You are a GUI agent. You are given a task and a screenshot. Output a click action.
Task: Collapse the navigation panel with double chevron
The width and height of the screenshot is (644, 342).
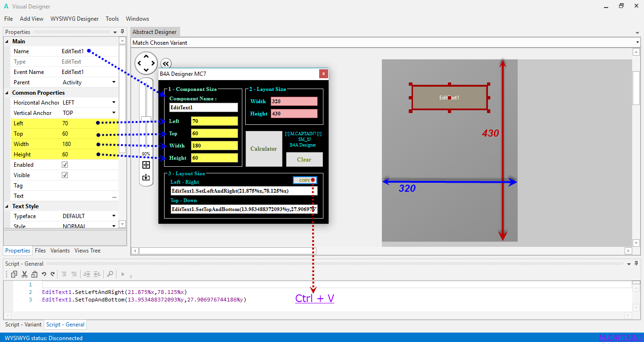pos(165,64)
